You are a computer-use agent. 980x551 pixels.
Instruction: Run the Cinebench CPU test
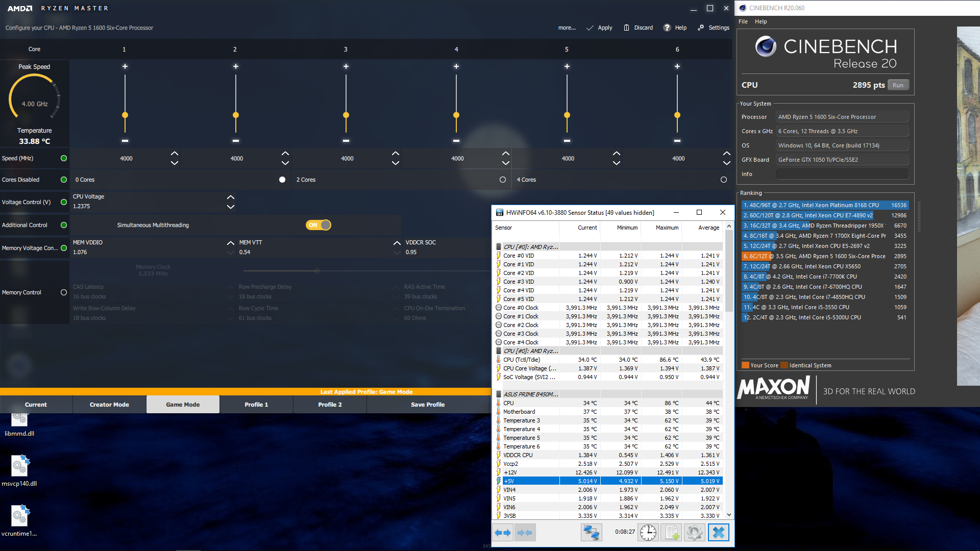click(898, 85)
